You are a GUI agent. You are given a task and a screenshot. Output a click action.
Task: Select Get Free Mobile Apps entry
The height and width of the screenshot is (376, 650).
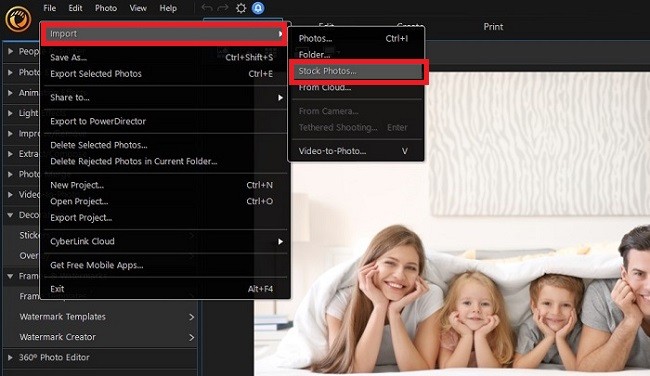coord(165,265)
